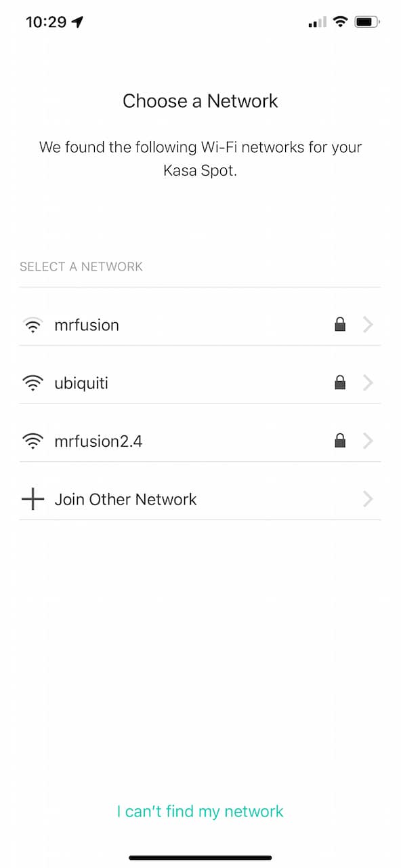
Task: Tap the home indicator bar at the bottom
Action: (200, 858)
